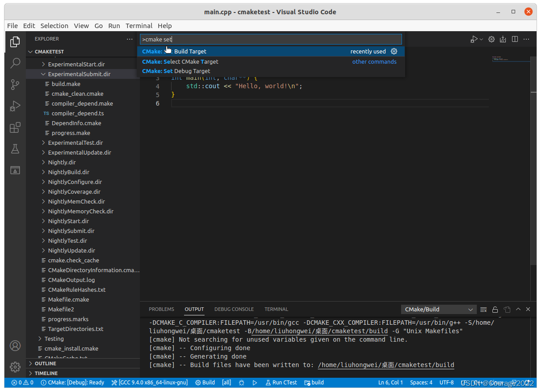Click the Ln 6, Col 1 indicator
The image size is (541, 392).
tap(390, 383)
